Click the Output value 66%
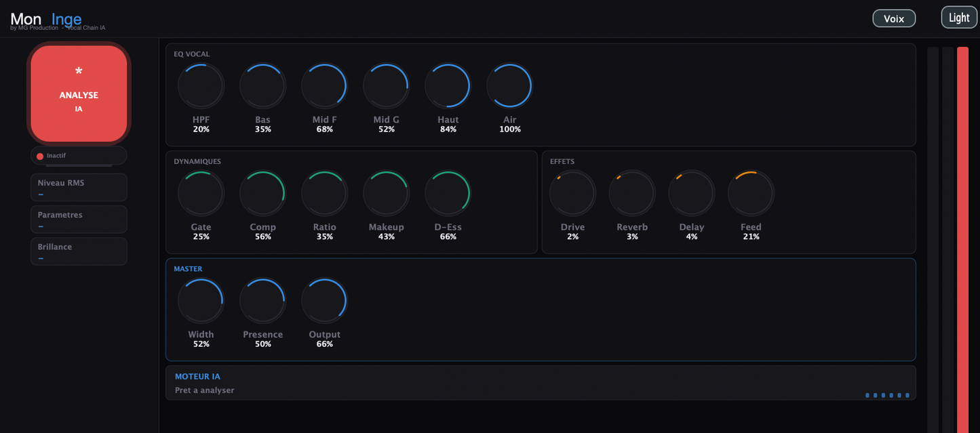The width and height of the screenshot is (980, 433). pyautogui.click(x=324, y=344)
